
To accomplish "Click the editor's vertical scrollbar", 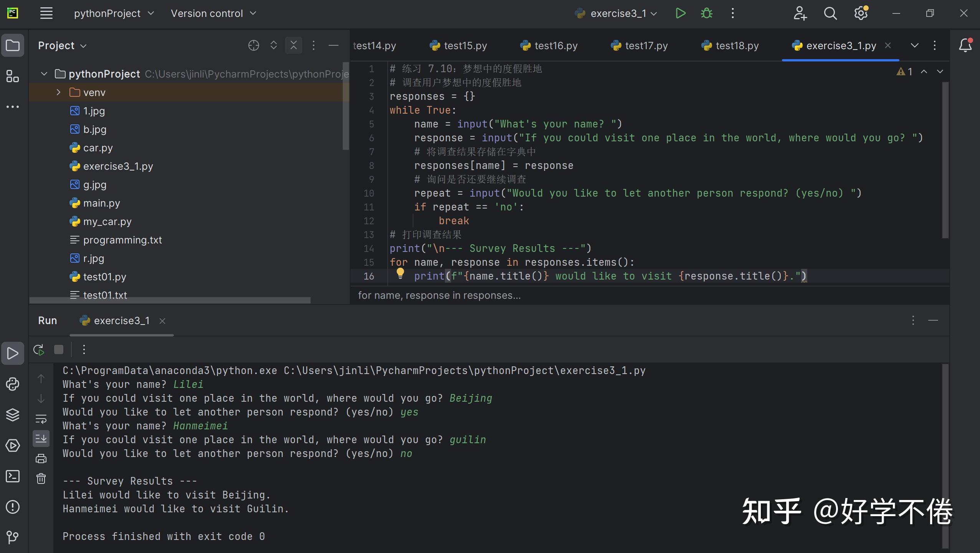I will pos(945,161).
